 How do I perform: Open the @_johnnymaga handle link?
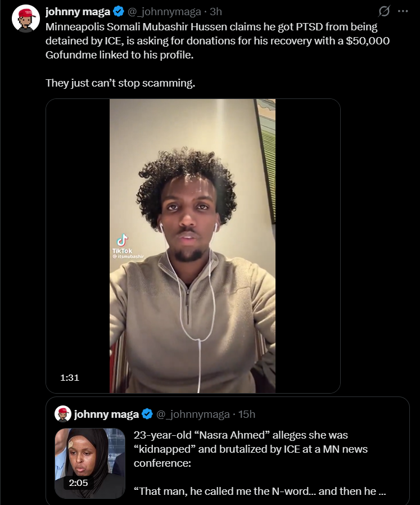164,12
